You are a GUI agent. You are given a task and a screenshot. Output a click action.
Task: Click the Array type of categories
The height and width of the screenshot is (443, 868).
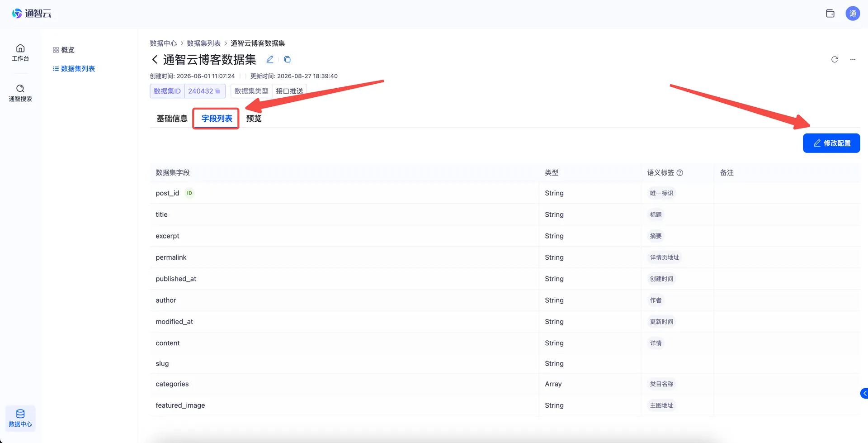(553, 384)
